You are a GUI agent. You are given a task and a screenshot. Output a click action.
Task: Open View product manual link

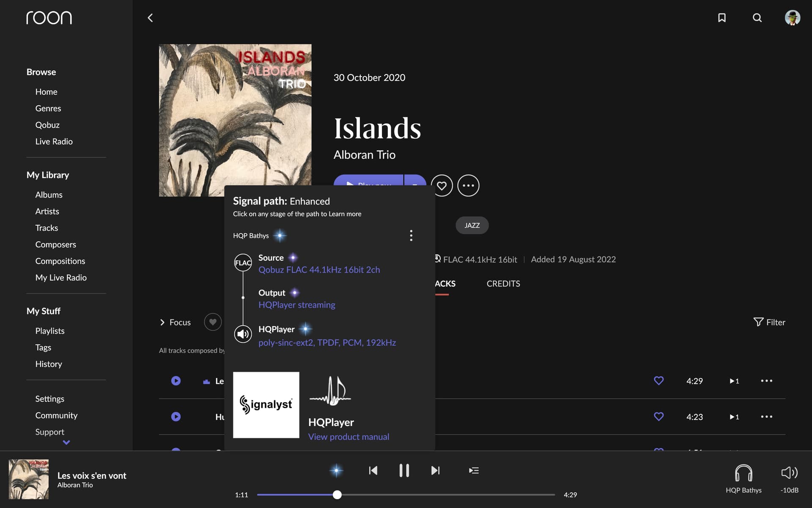[348, 437]
